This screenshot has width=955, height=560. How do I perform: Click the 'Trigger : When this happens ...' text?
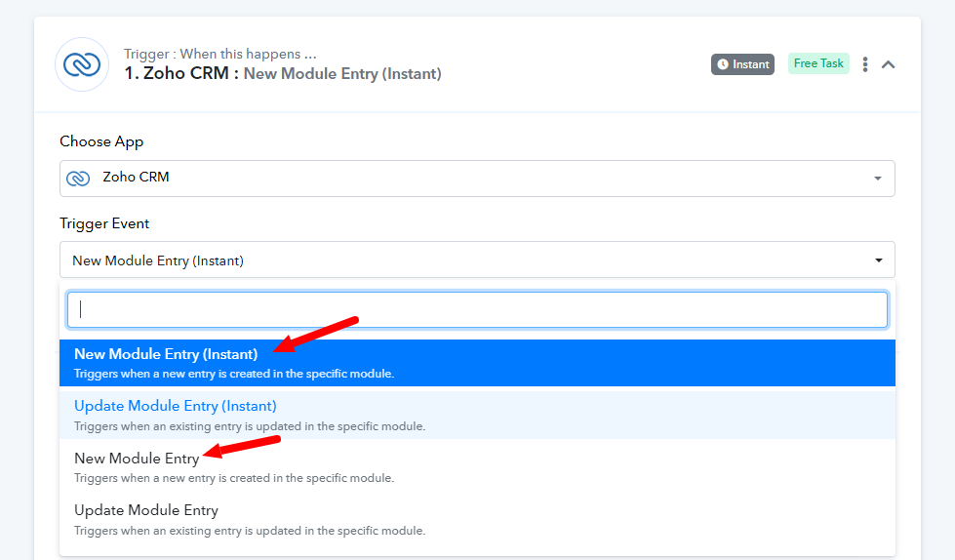(x=219, y=54)
